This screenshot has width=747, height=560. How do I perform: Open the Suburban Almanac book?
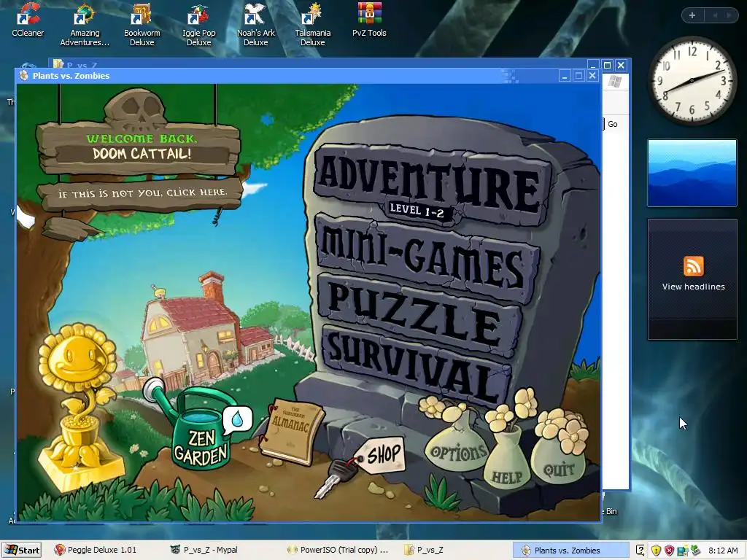coord(290,432)
